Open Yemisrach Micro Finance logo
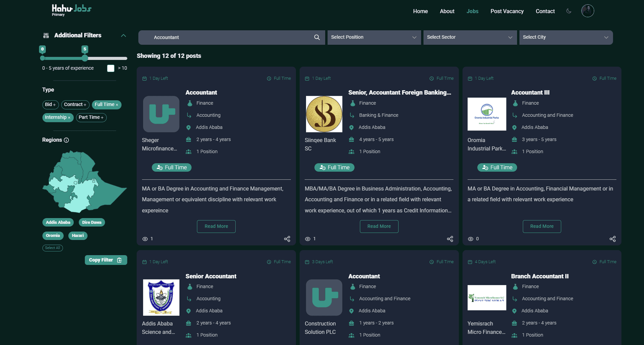644x345 pixels. point(487,298)
